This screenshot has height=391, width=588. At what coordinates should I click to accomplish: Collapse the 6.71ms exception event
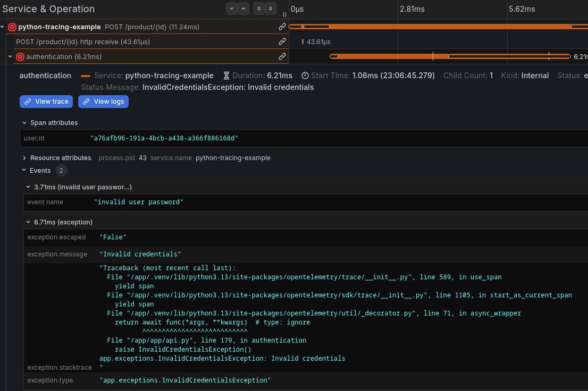pos(29,222)
